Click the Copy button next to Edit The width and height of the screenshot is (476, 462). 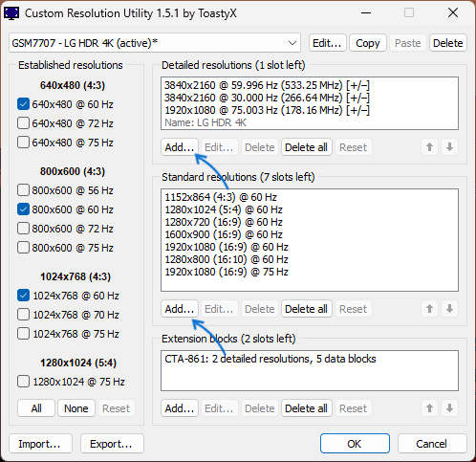[x=368, y=43]
